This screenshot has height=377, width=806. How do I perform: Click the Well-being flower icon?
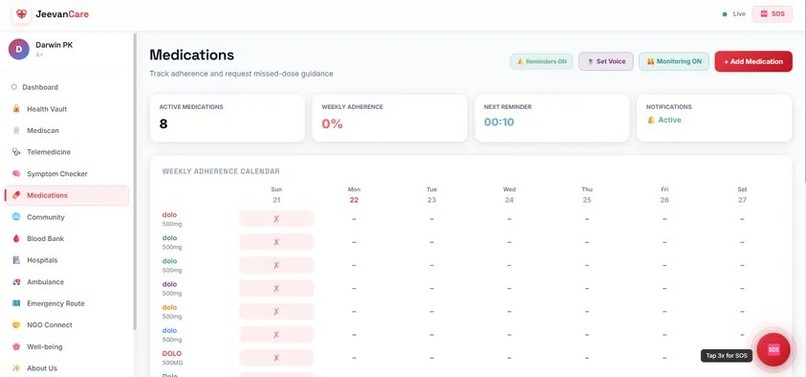point(16,347)
